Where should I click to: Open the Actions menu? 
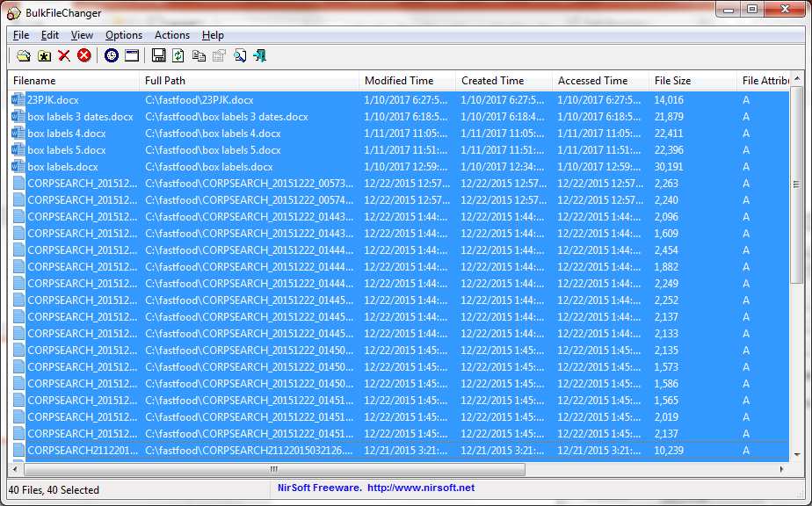click(172, 35)
